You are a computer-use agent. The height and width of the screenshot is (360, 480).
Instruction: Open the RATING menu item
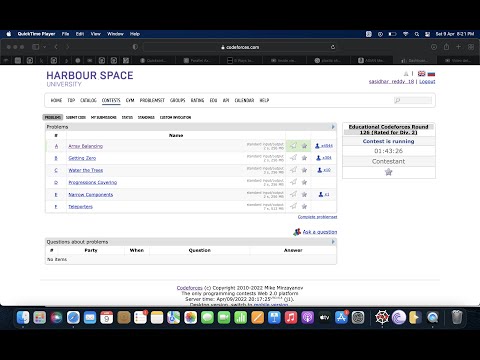[197, 100]
